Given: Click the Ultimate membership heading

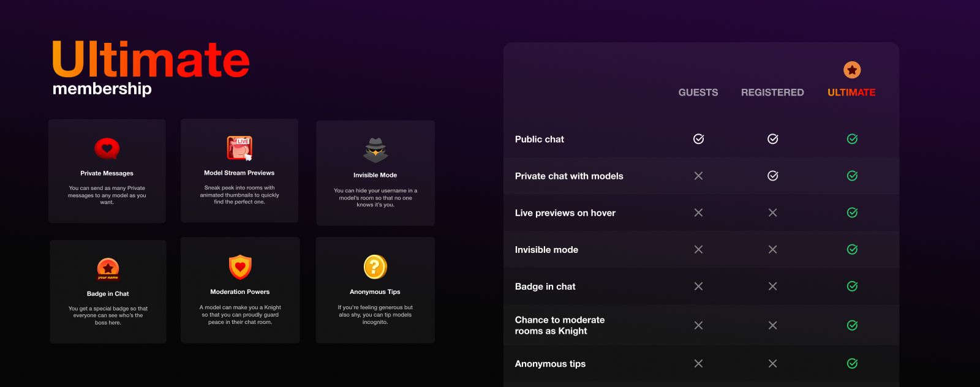Looking at the screenshot, I should (151, 67).
